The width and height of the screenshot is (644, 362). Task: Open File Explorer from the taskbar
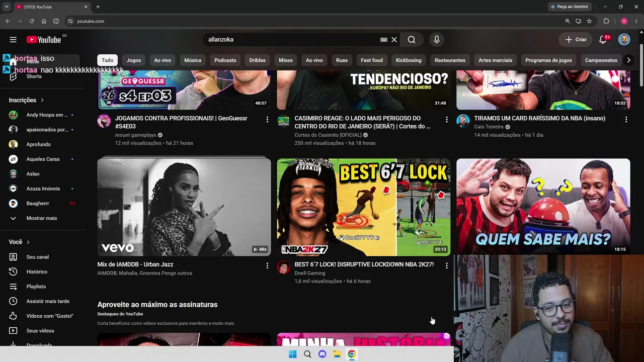click(x=337, y=354)
